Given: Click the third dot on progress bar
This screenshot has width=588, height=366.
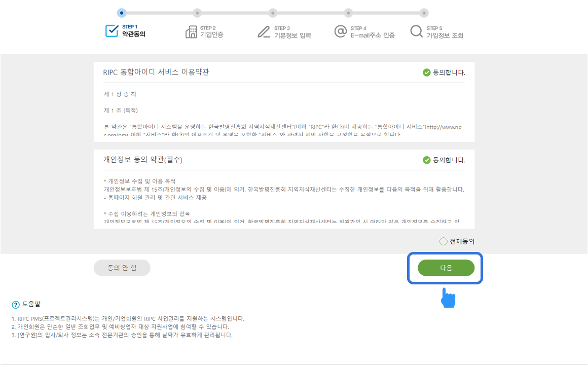Looking at the screenshot, I should pos(273,13).
